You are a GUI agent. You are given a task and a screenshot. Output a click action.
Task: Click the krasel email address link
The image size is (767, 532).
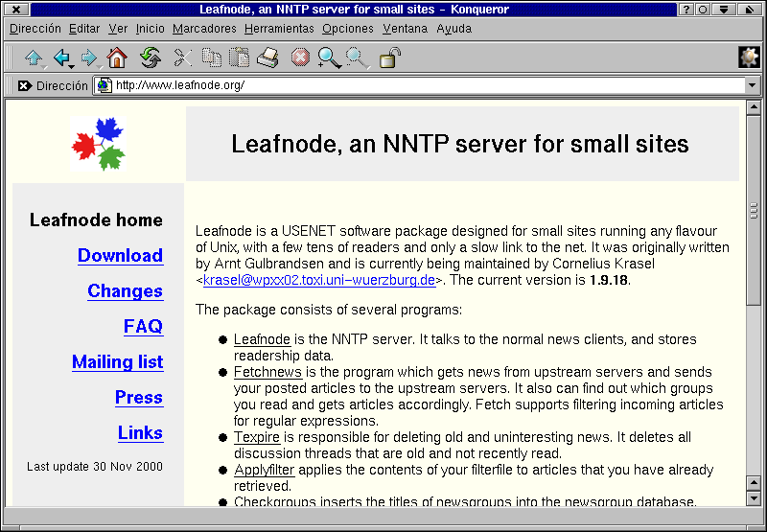[x=319, y=281]
